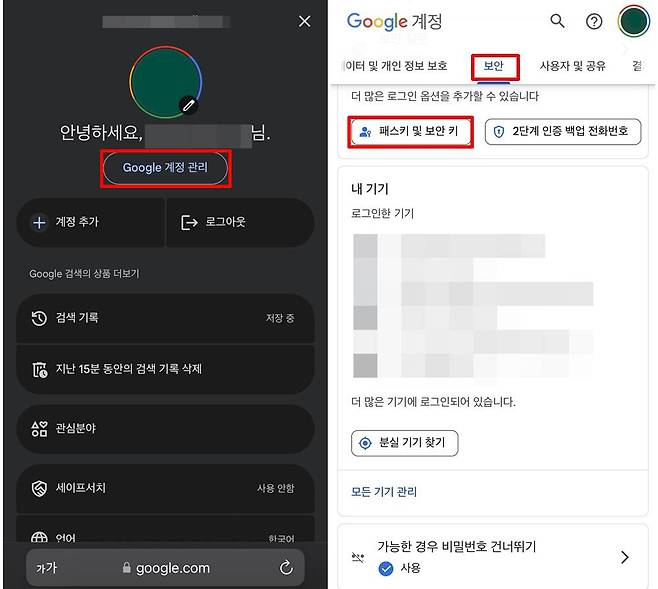Screen dimensions: 658x589
Task: Tap the password-skip icon left of 건너뛰기
Action: pos(358,557)
